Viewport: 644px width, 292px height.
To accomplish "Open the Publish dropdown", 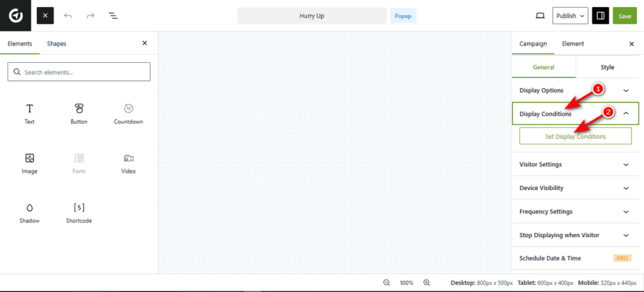I will [x=570, y=16].
